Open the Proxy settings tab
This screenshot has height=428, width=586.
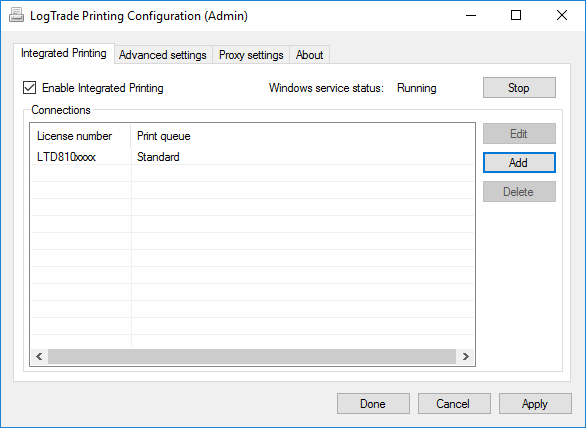[x=251, y=55]
